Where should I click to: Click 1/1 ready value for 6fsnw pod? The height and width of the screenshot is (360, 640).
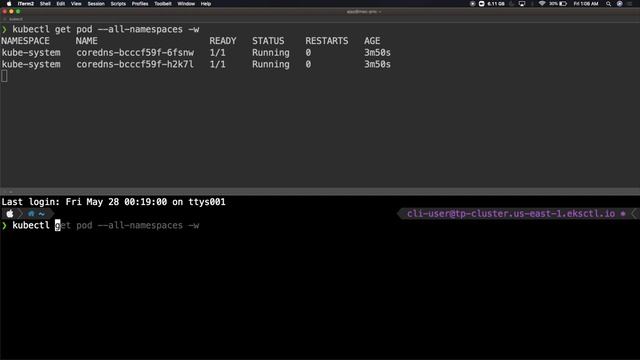click(x=218, y=53)
